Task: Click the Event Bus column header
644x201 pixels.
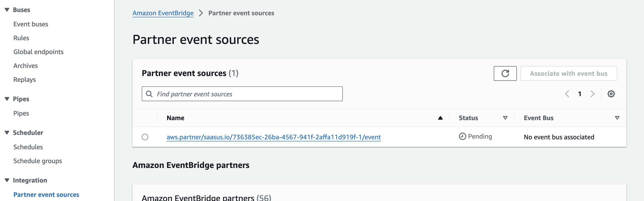Action: click(539, 118)
